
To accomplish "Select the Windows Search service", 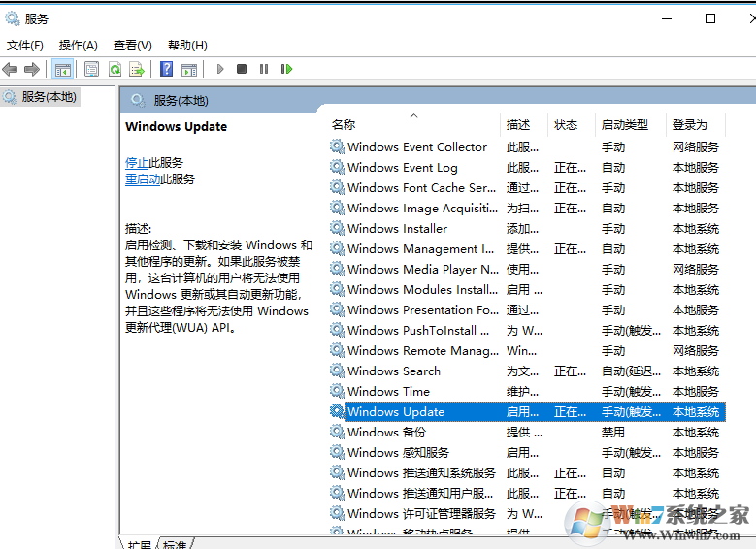I will coord(527,371).
